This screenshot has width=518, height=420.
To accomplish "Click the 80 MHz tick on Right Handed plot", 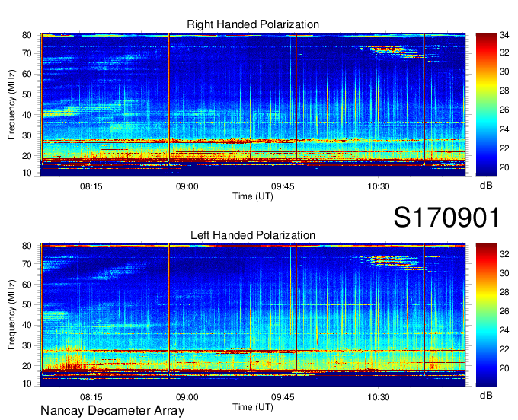I will (x=27, y=35).
